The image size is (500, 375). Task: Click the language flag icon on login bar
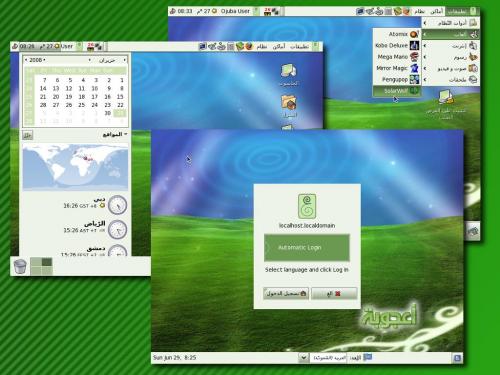pyautogui.click(x=367, y=357)
